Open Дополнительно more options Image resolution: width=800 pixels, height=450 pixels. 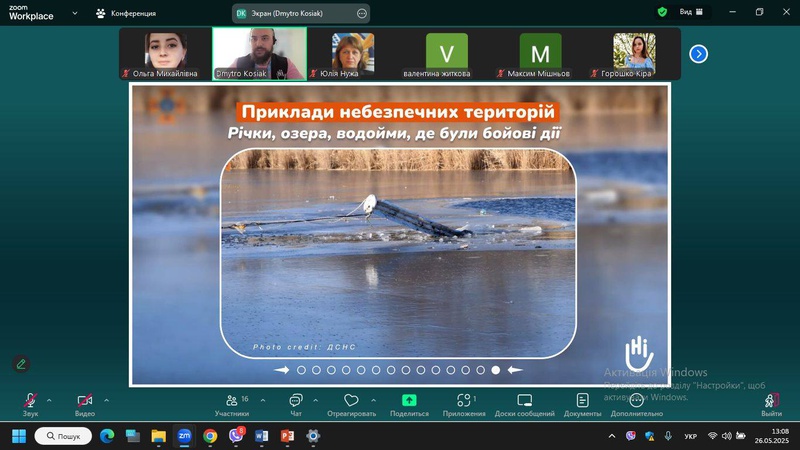tap(637, 405)
